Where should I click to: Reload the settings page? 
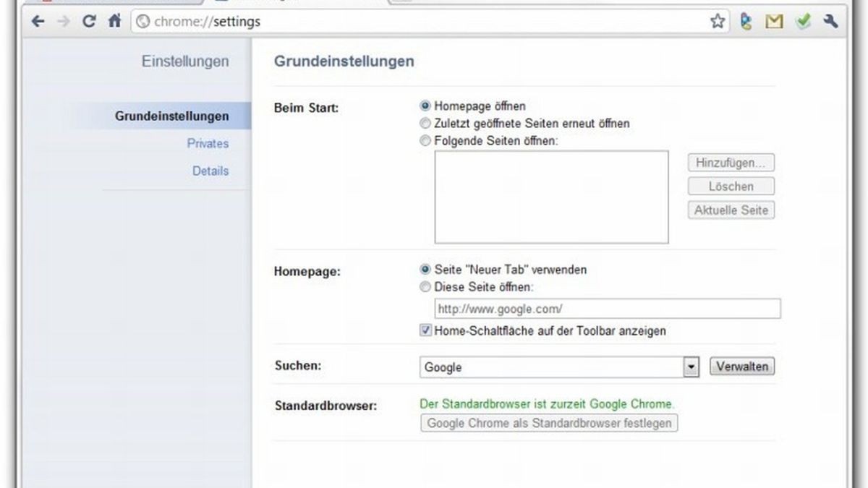(88, 21)
